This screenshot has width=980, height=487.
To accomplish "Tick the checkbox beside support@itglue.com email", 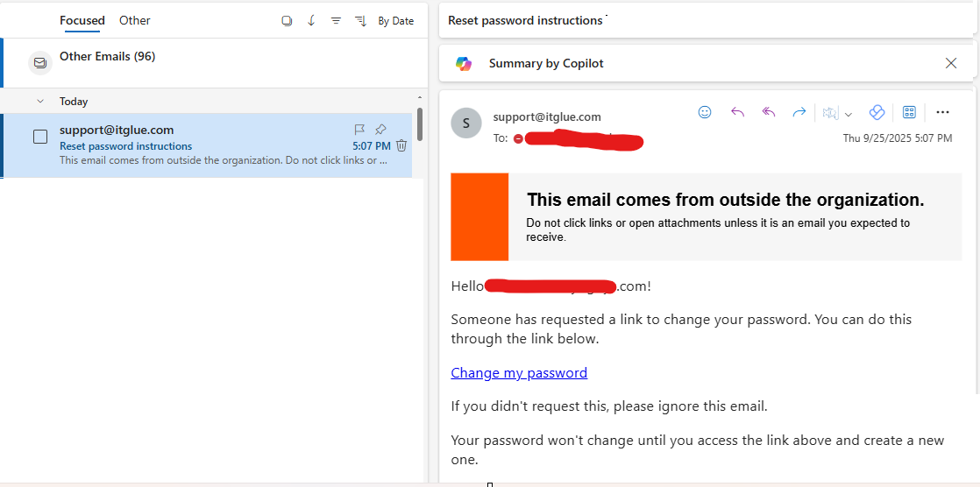I will 40,137.
